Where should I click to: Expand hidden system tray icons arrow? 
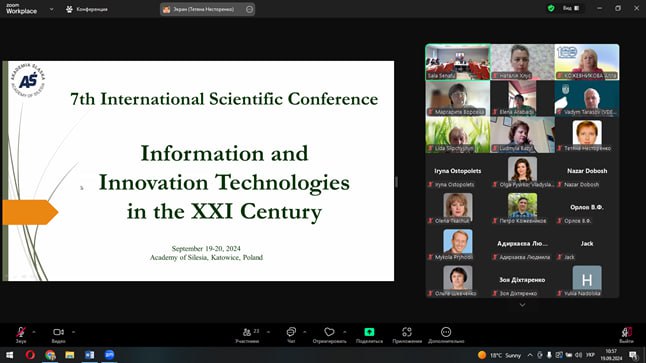coord(530,355)
